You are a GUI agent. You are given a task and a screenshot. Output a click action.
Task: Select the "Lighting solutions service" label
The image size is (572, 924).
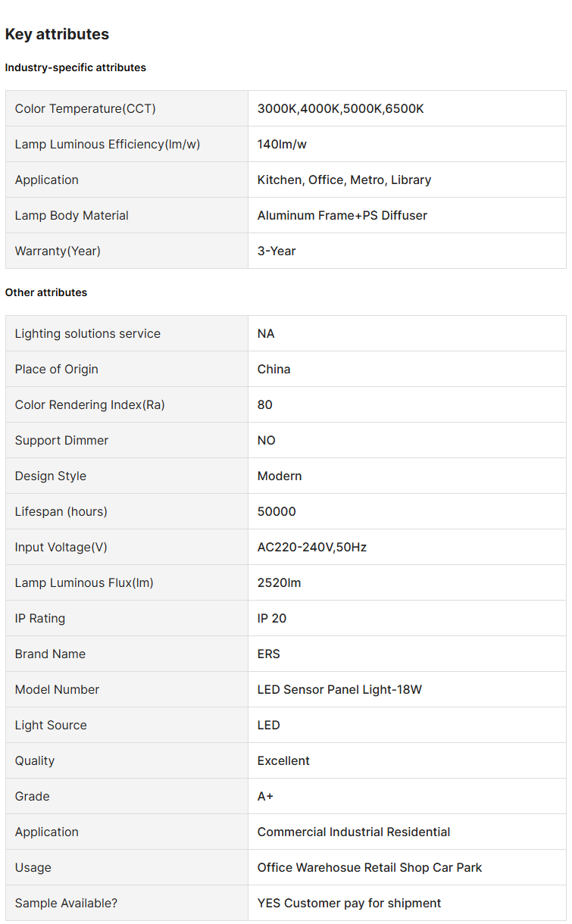click(x=88, y=333)
